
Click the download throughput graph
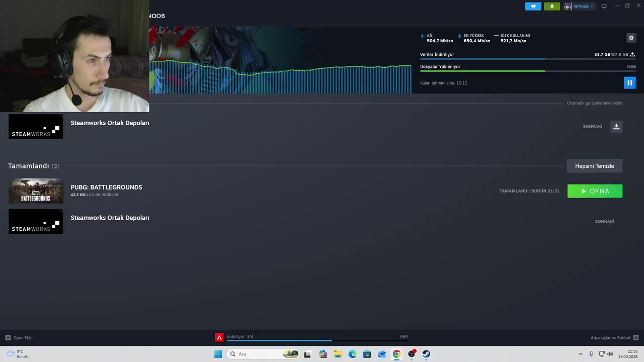tap(280, 76)
